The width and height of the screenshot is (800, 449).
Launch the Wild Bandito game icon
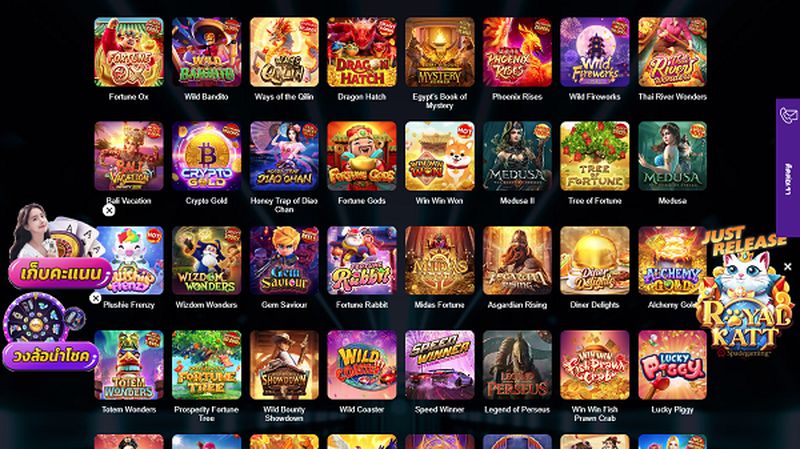[206, 52]
